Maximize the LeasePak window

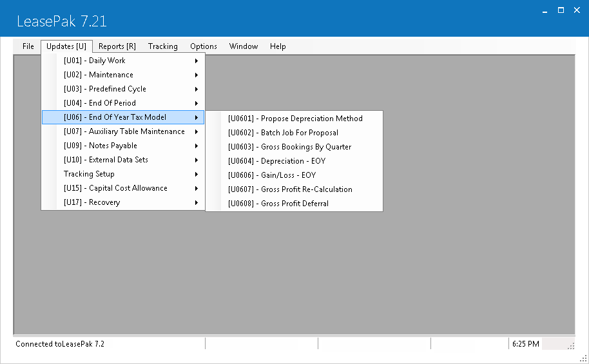pyautogui.click(x=561, y=10)
